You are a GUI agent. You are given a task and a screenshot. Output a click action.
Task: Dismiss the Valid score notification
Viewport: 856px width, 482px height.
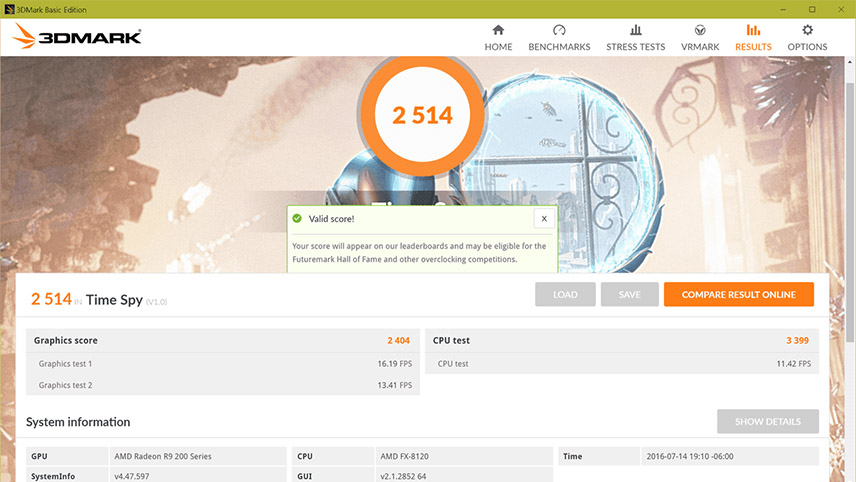pos(544,218)
